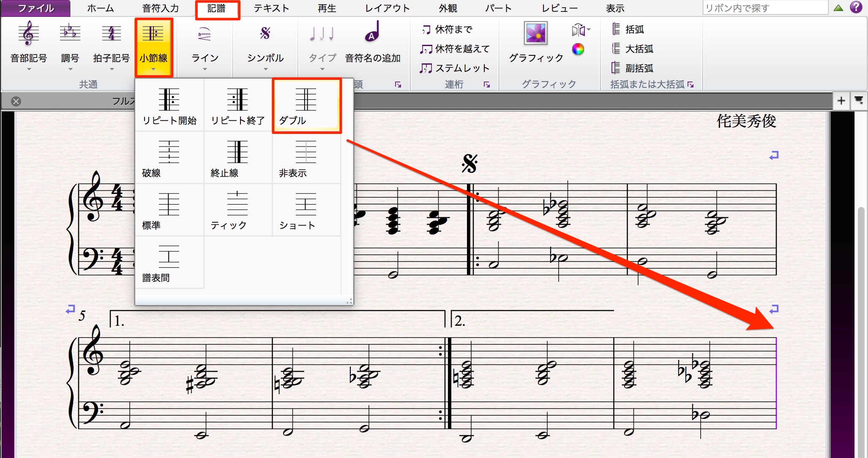The width and height of the screenshot is (868, 458).
Task: Select the segno symbol above the score
Action: 469,164
